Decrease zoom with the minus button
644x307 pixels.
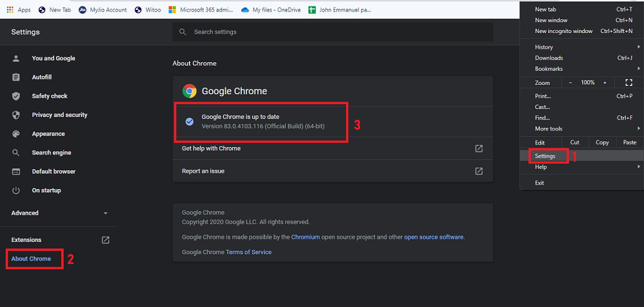(x=571, y=83)
